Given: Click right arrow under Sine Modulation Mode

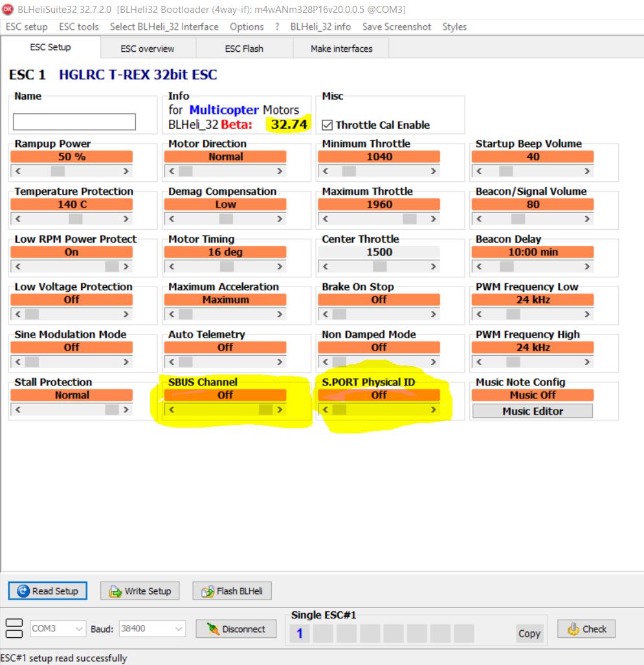Looking at the screenshot, I should click(126, 362).
